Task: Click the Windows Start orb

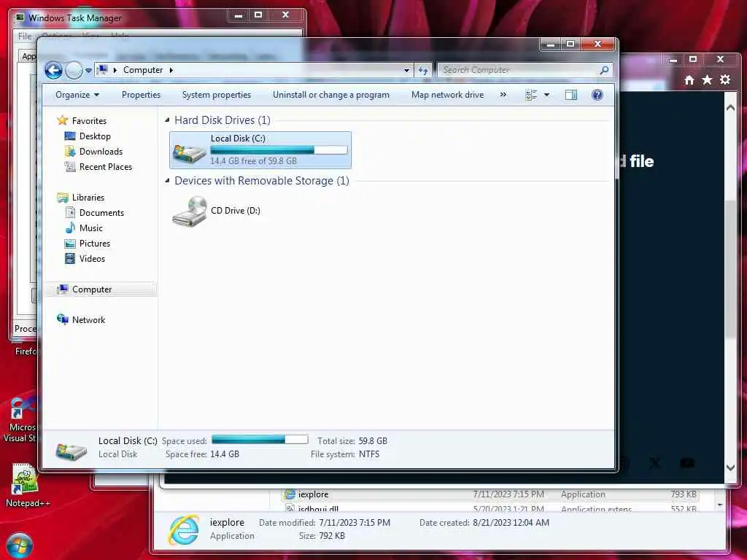Action: click(20, 545)
